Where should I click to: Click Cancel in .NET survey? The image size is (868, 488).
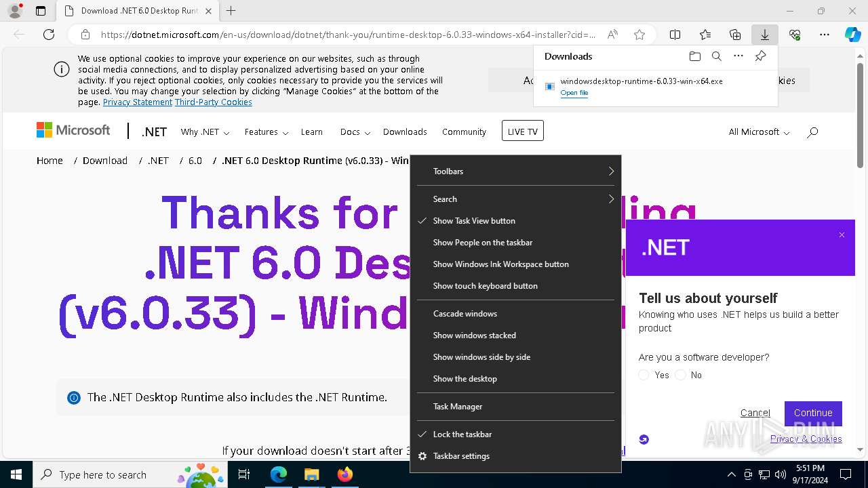tap(755, 413)
